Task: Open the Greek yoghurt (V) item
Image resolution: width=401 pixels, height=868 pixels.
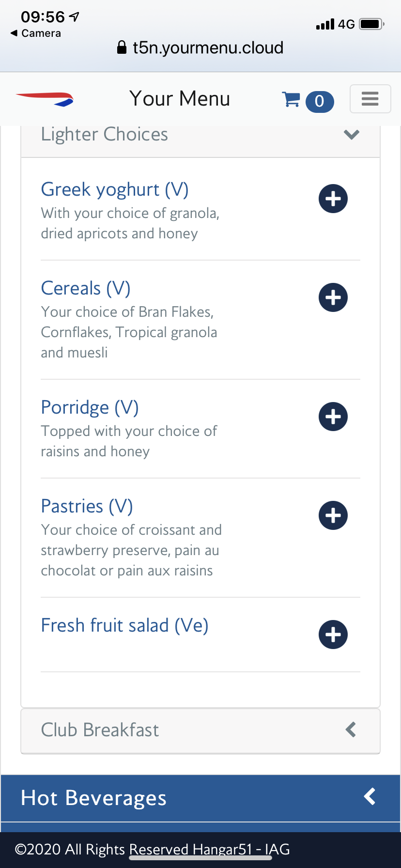Action: tap(115, 189)
